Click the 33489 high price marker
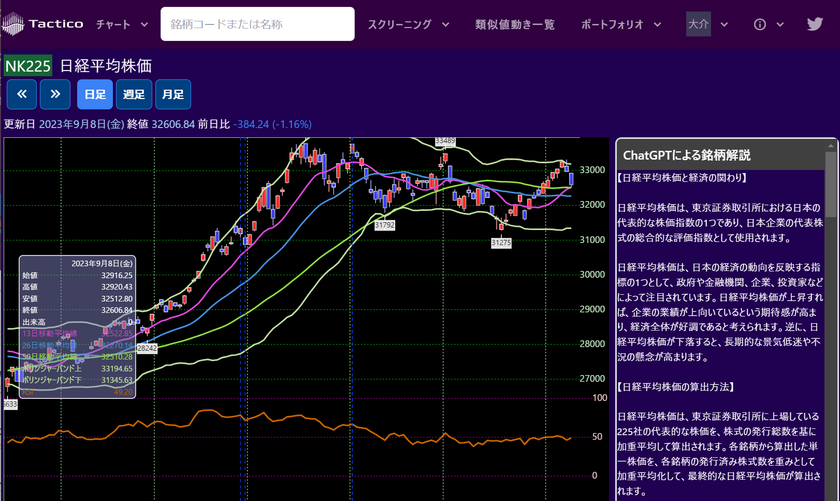This screenshot has width=840, height=501. (445, 141)
